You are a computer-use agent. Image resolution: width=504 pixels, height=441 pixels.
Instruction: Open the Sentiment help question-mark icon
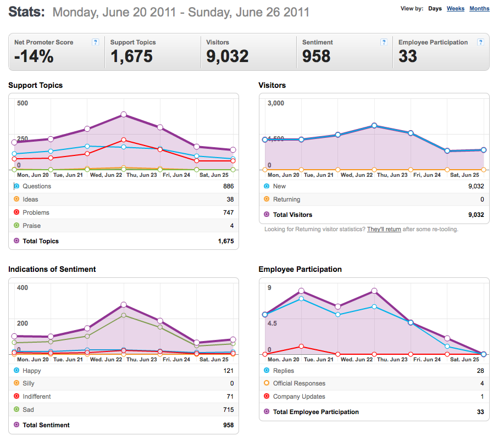click(x=384, y=42)
